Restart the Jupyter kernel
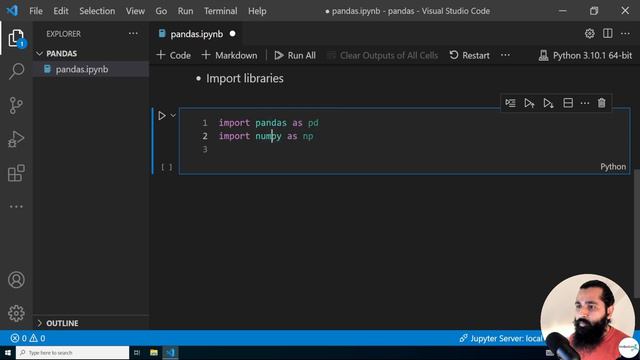Image resolution: width=640 pixels, height=360 pixels. (469, 55)
